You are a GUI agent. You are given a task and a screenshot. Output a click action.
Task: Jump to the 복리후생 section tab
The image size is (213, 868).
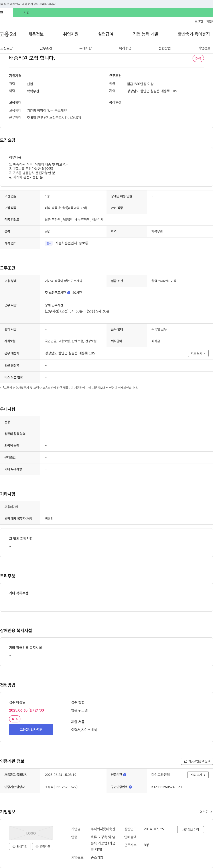click(x=125, y=48)
